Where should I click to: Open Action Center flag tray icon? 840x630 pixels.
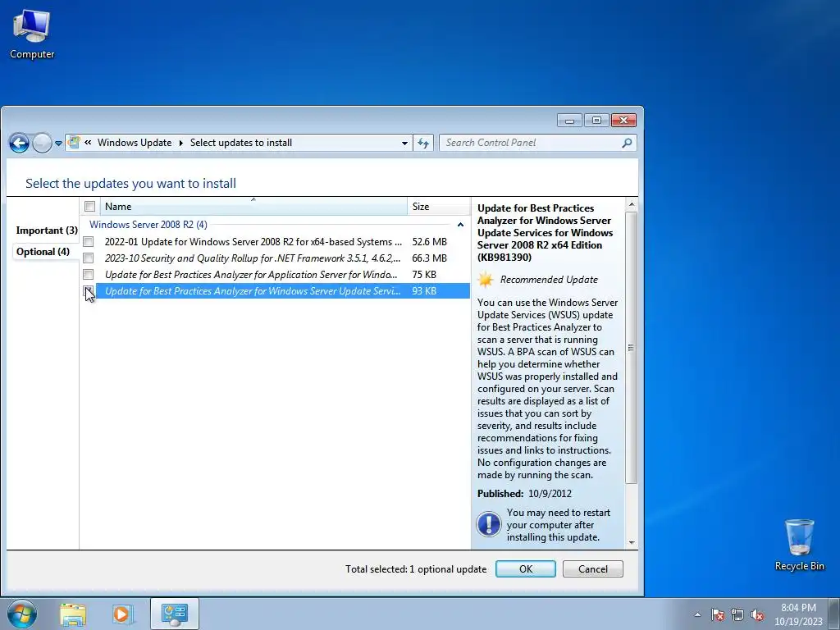(717, 614)
